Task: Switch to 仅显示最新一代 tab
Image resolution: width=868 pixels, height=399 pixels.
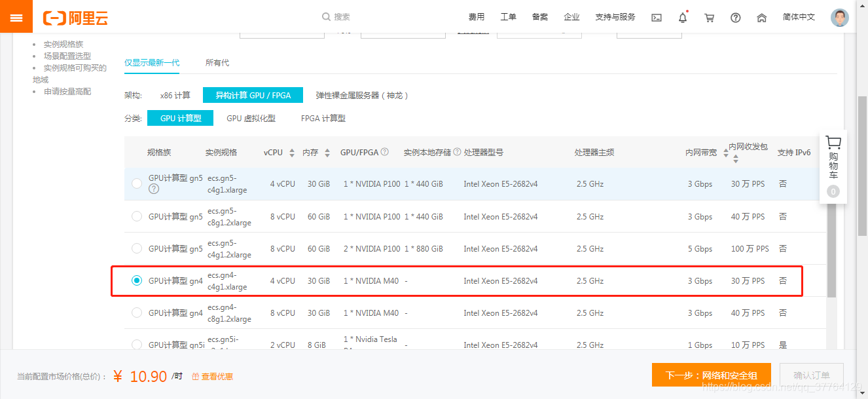Action: click(152, 63)
